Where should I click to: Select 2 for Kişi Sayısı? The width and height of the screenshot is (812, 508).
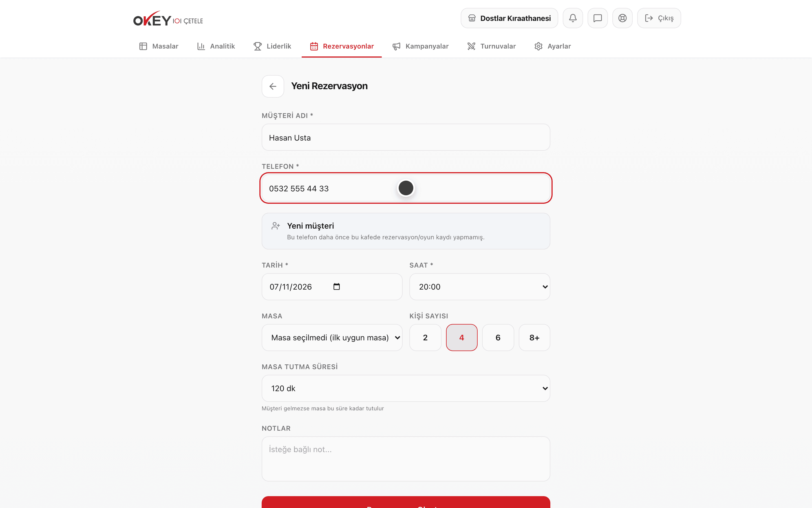(x=425, y=337)
